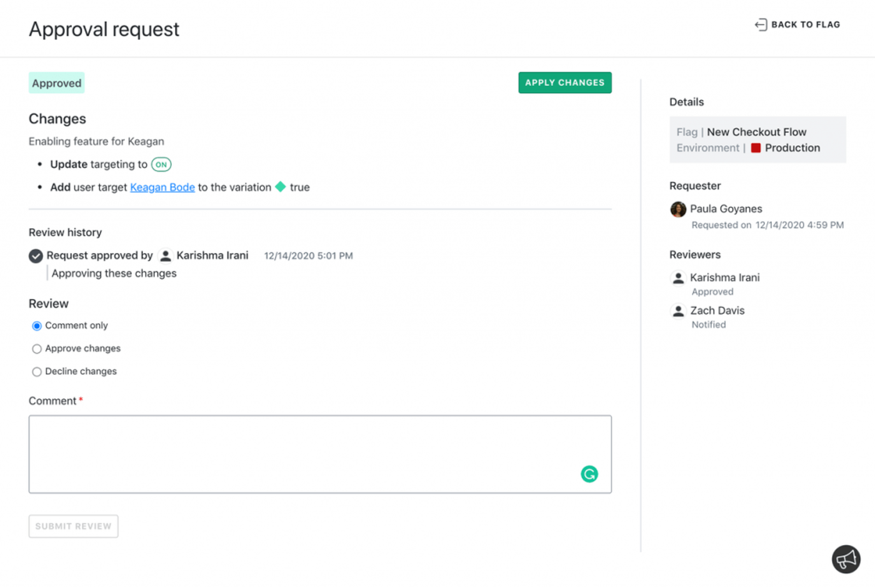Click Karishma Irani's reviewer avatar icon
The height and width of the screenshot is (588, 875).
(679, 278)
